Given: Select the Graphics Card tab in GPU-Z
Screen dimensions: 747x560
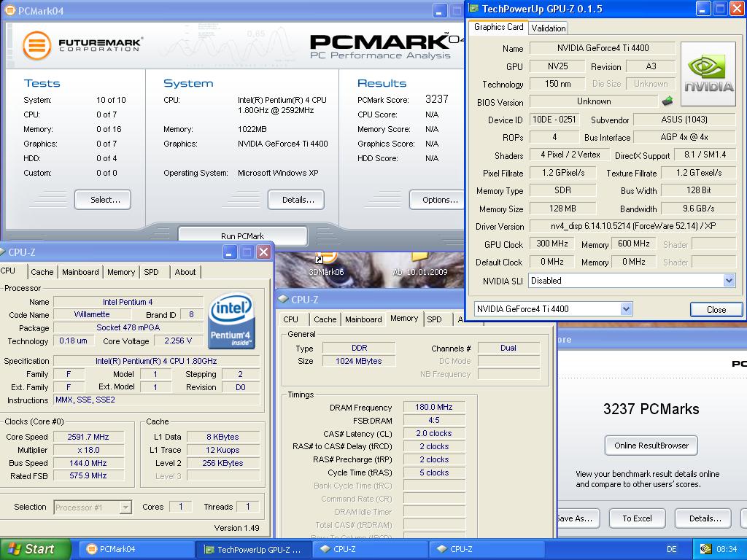Looking at the screenshot, I should point(498,27).
